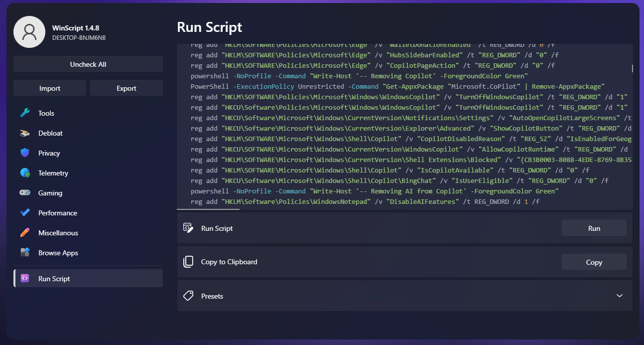Click the Copy button
The image size is (644, 345).
[594, 261]
